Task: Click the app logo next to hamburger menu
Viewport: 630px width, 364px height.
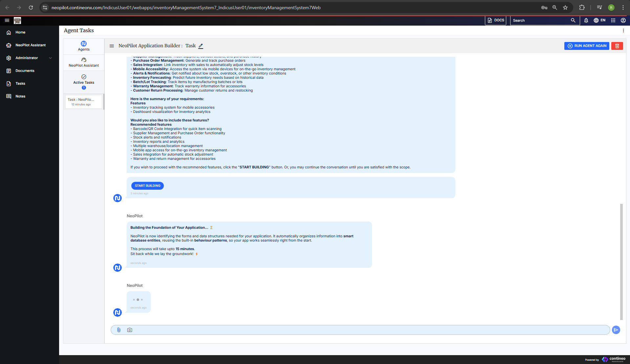Action: click(x=17, y=20)
